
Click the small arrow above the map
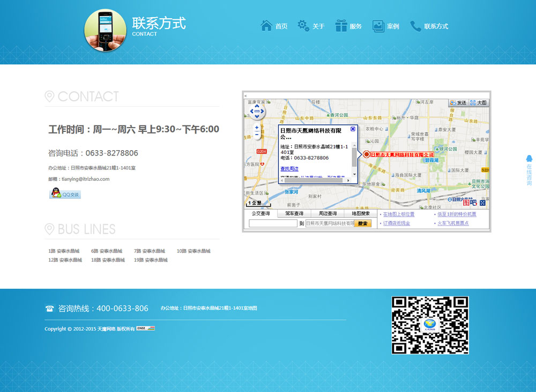click(246, 96)
